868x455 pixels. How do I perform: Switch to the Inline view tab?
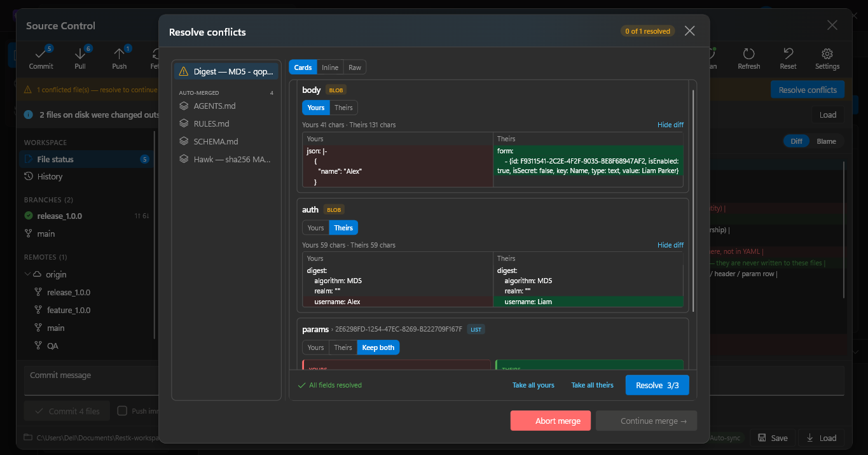click(x=330, y=67)
